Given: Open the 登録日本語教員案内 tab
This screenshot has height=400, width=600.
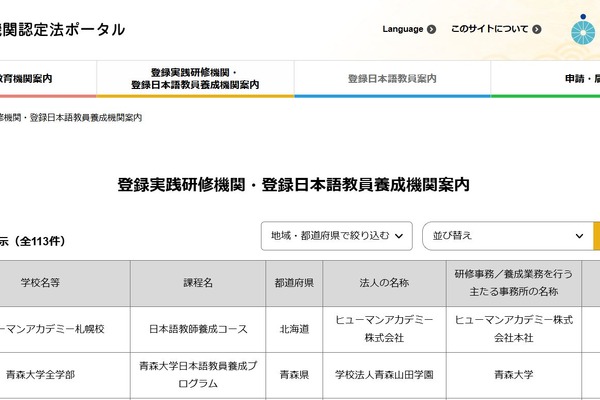Looking at the screenshot, I should [x=392, y=79].
